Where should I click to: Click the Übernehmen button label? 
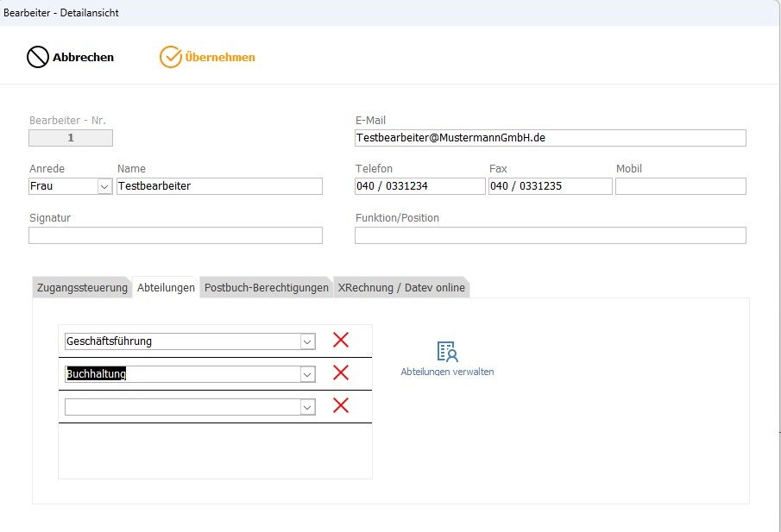(x=220, y=57)
